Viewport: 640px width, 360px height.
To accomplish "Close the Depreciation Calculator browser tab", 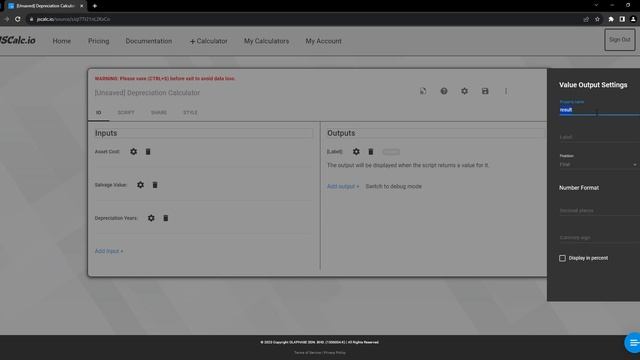I will [82, 6].
